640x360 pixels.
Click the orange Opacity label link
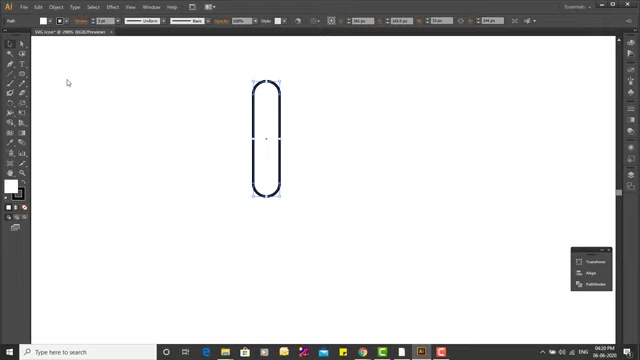pyautogui.click(x=222, y=21)
